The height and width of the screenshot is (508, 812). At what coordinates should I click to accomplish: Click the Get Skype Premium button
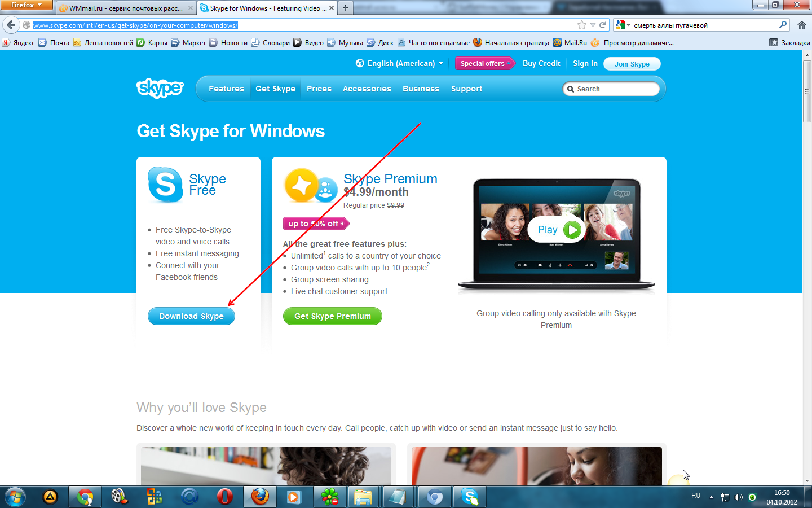[333, 316]
